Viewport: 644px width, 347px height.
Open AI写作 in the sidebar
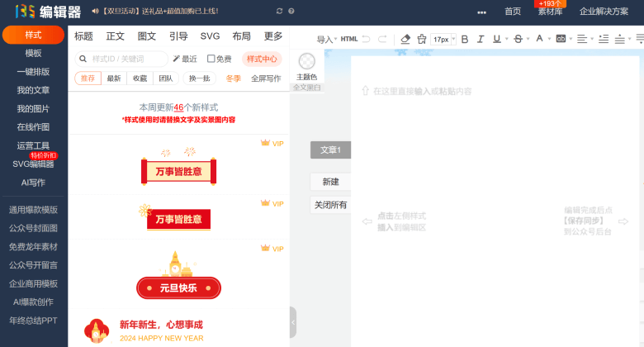point(33,183)
